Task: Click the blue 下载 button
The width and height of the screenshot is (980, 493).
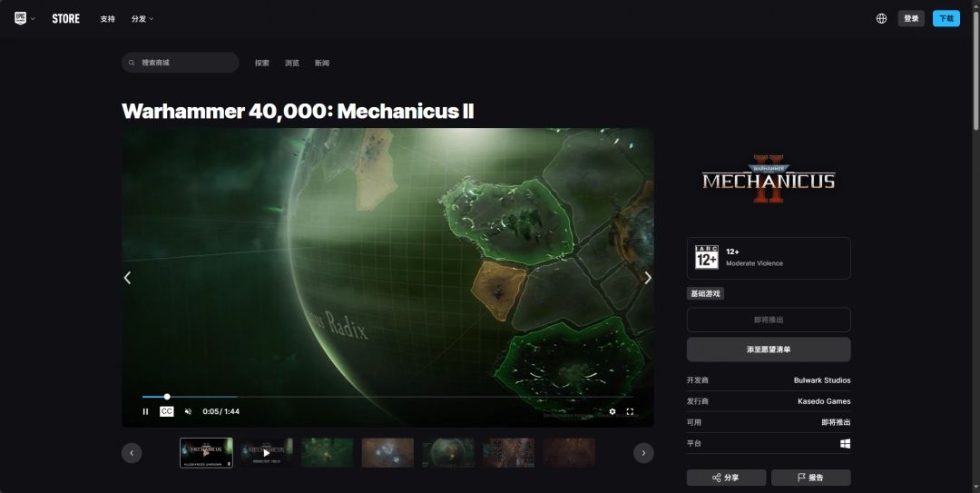Action: 946,18
